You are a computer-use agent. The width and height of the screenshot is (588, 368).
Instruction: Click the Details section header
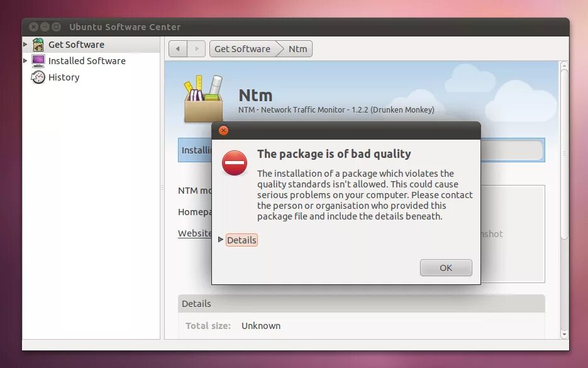pos(361,303)
